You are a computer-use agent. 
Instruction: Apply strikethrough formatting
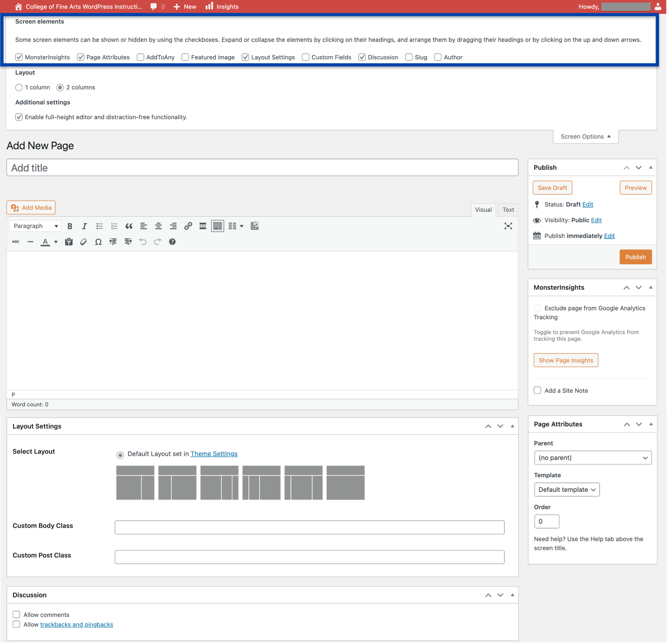16,242
